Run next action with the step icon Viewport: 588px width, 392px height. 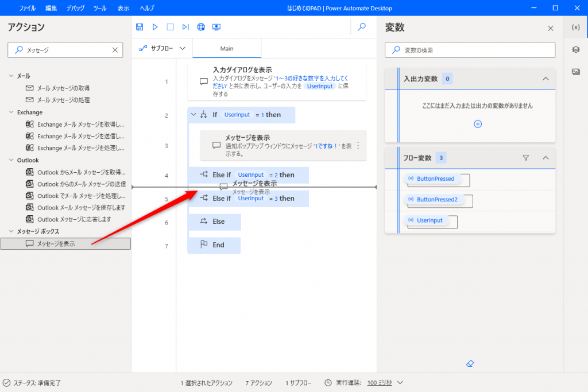pos(185,27)
